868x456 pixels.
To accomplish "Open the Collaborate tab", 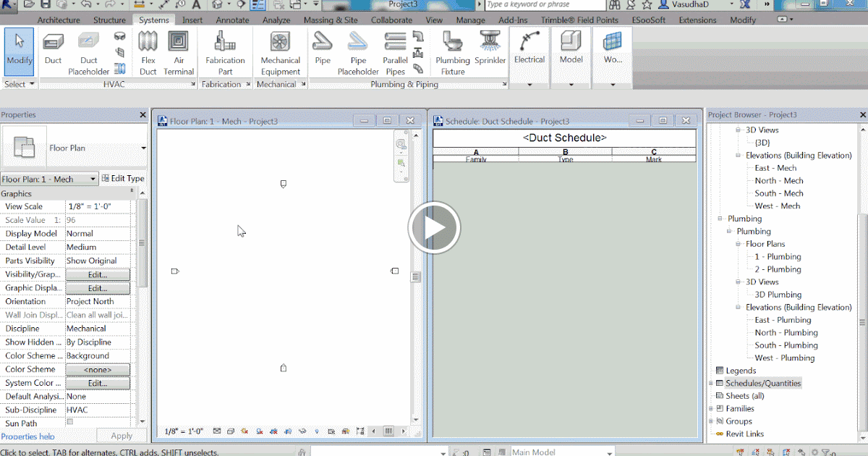I will (391, 20).
